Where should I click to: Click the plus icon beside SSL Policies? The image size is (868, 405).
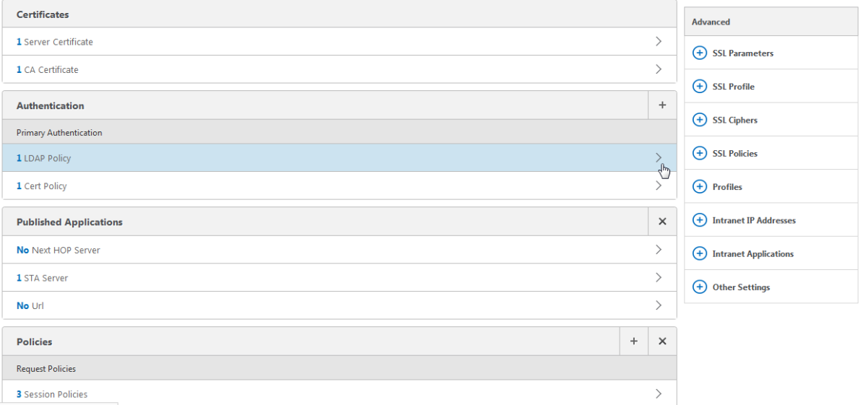[x=699, y=153]
